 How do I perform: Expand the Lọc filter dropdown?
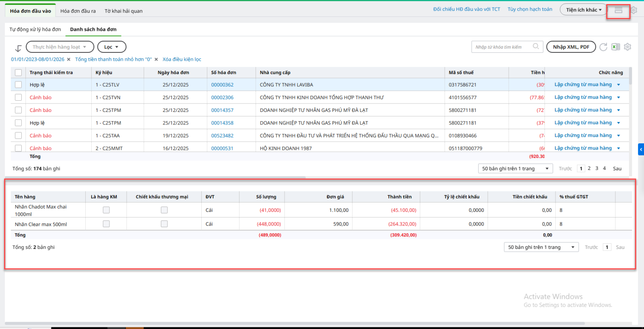[111, 47]
